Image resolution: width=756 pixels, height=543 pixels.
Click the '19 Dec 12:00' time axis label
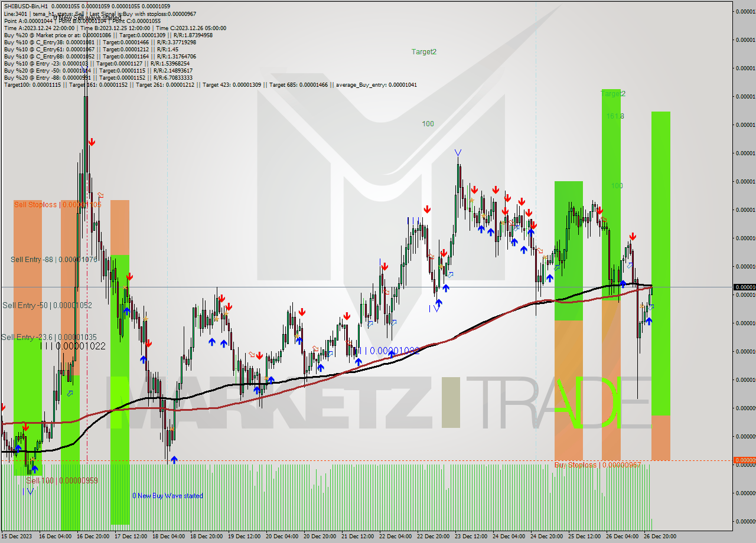pos(245,537)
